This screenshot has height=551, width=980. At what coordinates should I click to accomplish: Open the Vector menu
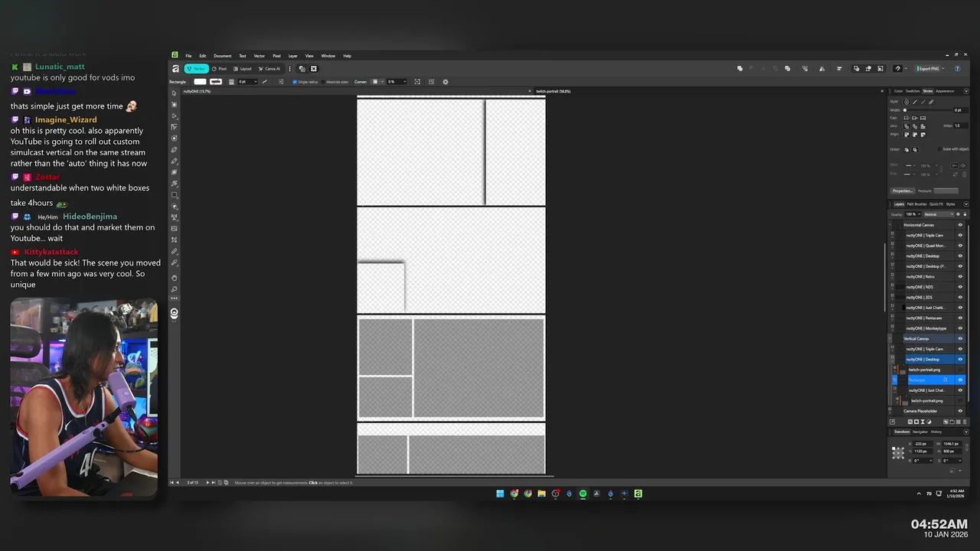[260, 56]
